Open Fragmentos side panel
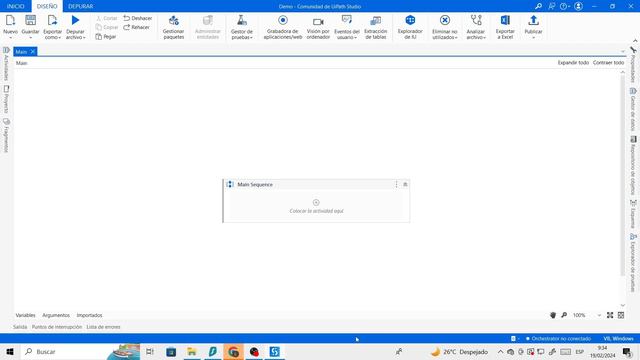640x360 pixels. [x=6, y=135]
